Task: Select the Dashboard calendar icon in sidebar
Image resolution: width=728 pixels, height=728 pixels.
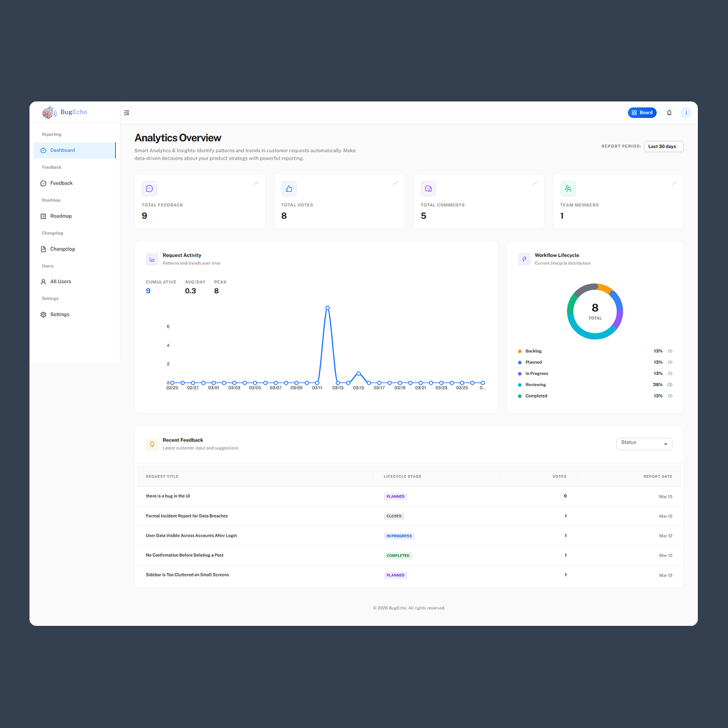Action: pos(43,150)
